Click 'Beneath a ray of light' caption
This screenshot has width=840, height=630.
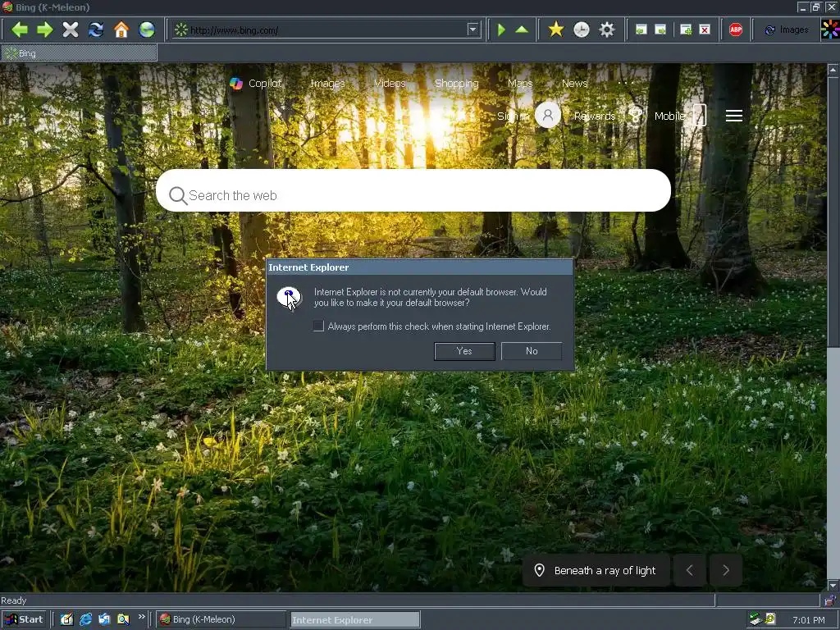605,571
